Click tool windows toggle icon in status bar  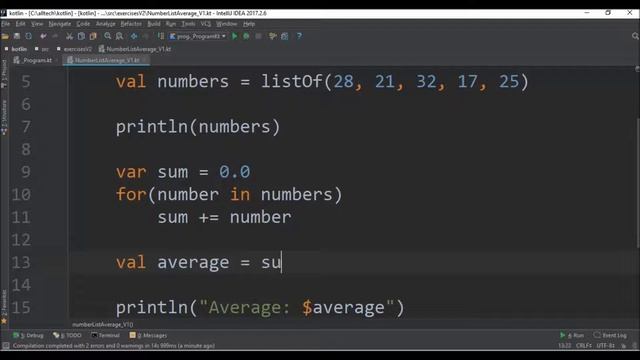[x=6, y=346]
